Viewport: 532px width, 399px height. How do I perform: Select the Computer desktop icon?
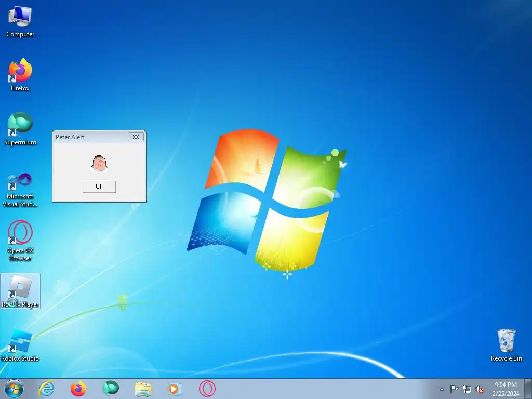pyautogui.click(x=20, y=21)
